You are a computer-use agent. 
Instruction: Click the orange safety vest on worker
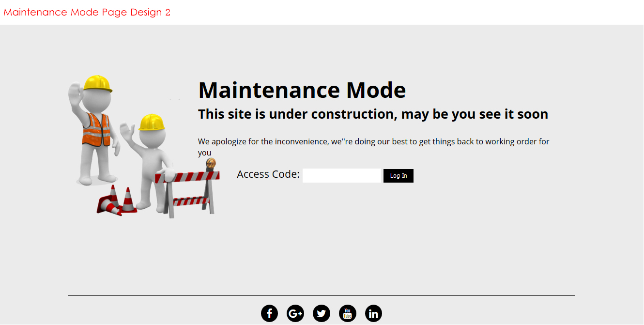pyautogui.click(x=96, y=131)
